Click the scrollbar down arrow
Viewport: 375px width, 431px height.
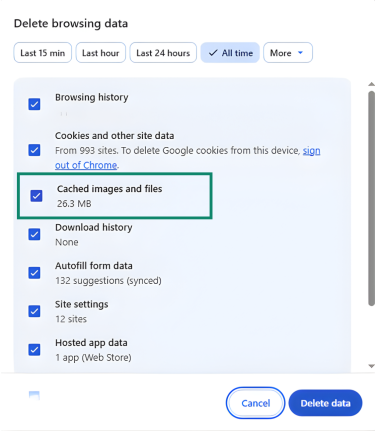[371, 366]
